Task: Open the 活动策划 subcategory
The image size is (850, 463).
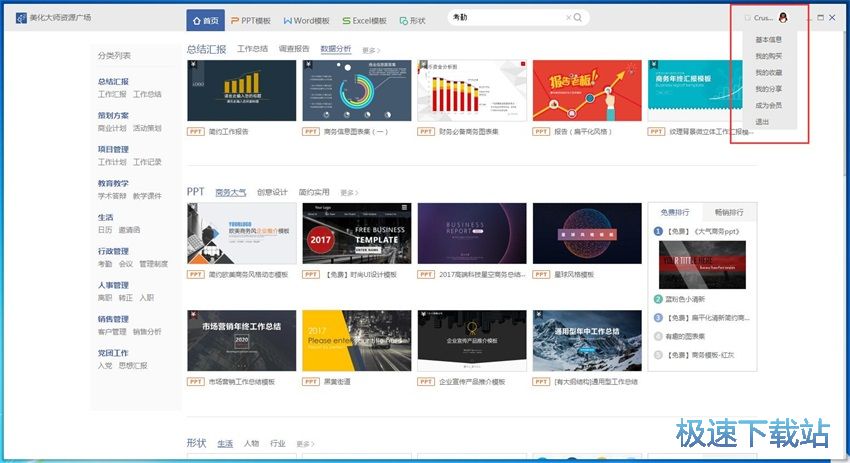Action: point(147,128)
